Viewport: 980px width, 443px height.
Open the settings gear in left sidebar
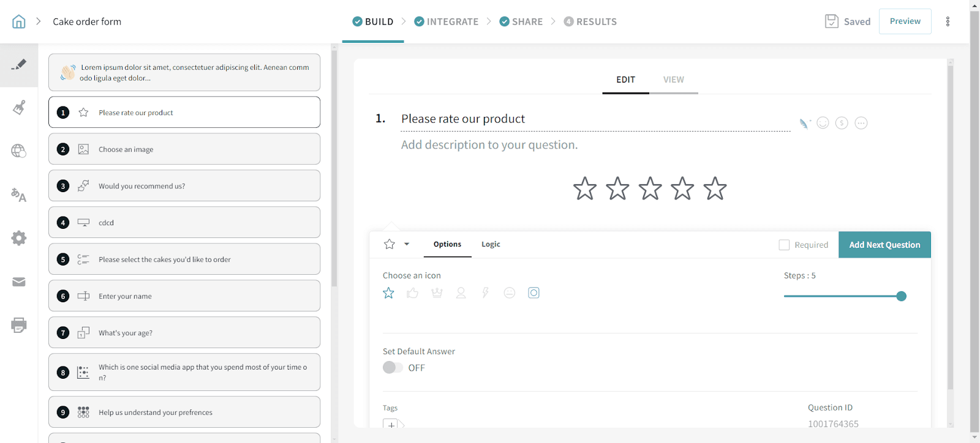point(19,238)
